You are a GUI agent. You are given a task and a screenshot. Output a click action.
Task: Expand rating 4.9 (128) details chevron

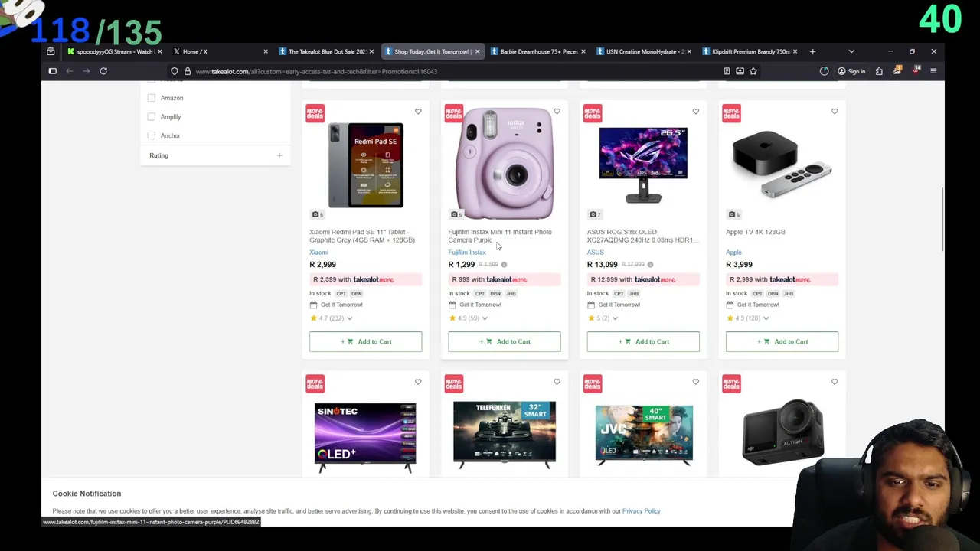766,318
